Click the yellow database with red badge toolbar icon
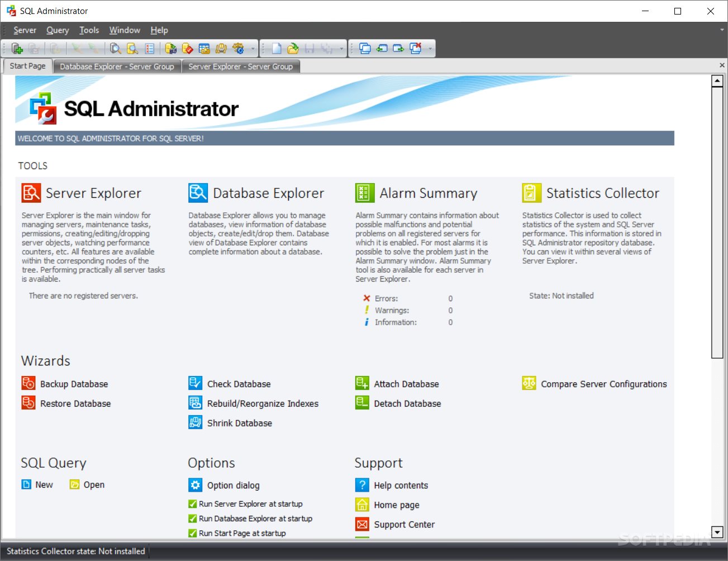Viewport: 728px width, 561px height. 188,49
